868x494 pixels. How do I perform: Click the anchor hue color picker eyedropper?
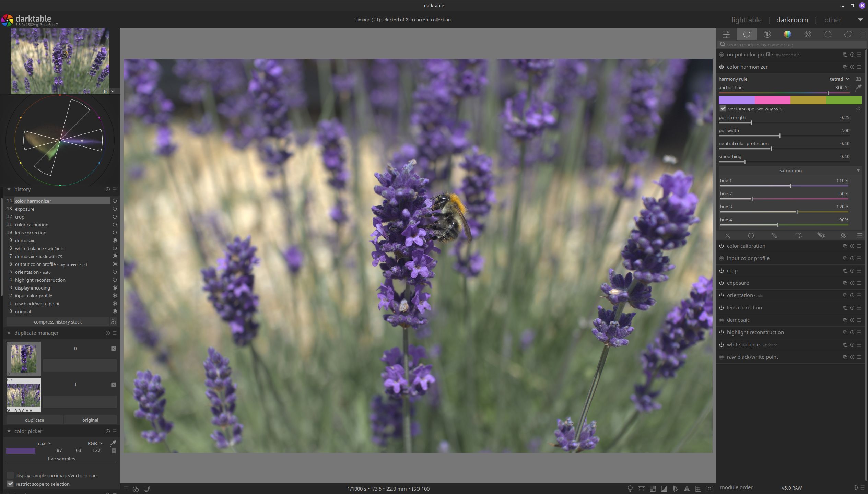858,88
